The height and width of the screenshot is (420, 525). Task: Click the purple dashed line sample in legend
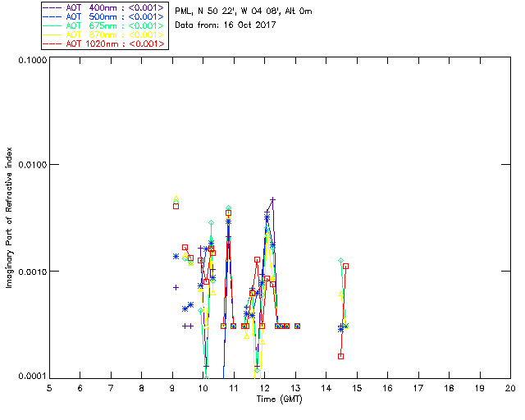pyautogui.click(x=52, y=7)
